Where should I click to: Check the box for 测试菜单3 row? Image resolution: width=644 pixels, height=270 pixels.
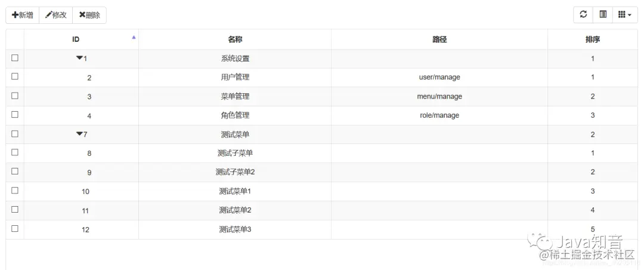coord(15,228)
